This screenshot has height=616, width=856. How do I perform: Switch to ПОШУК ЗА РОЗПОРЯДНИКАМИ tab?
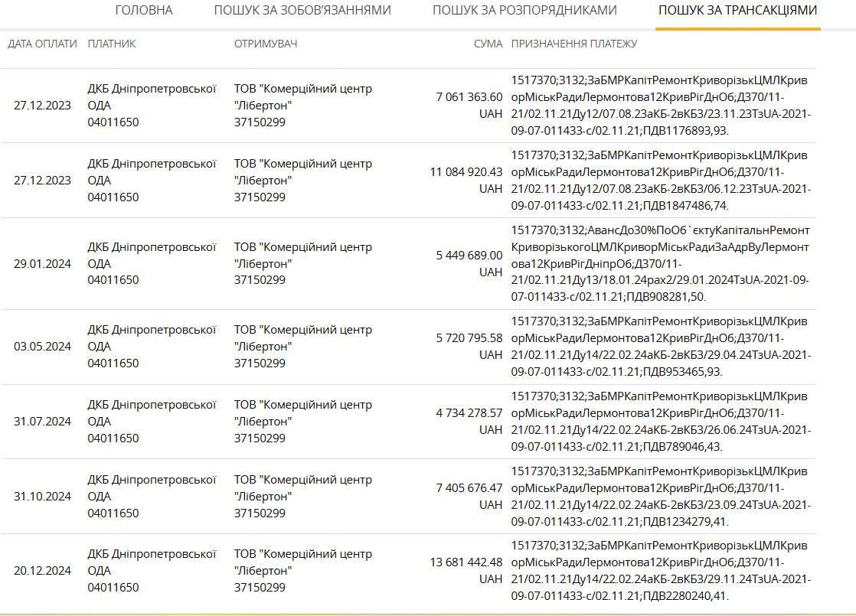pyautogui.click(x=524, y=11)
